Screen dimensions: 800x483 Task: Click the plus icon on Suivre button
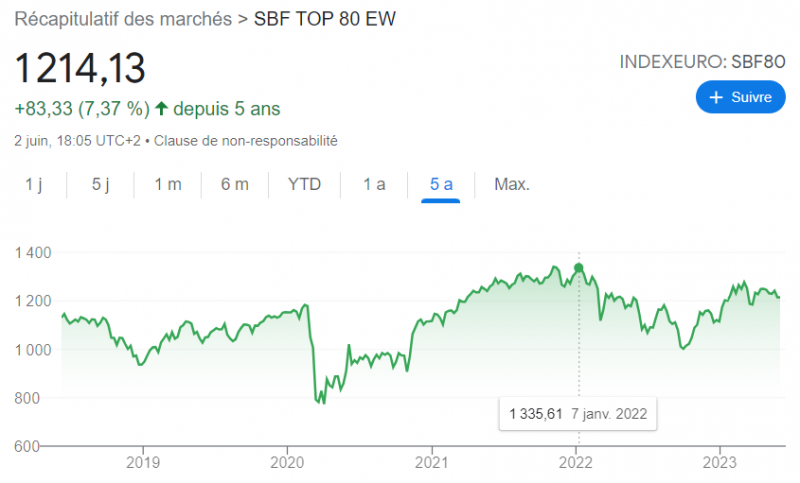715,97
